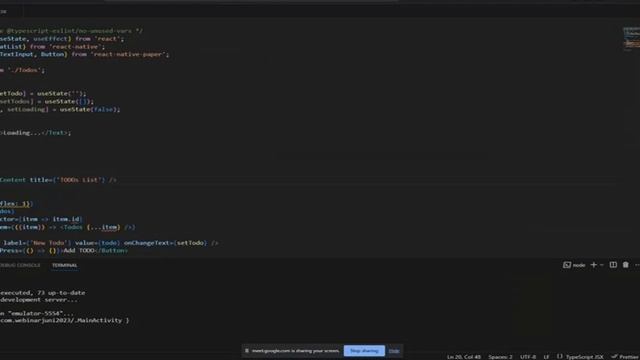
Task: Kill the terminal with the trash icon
Action: (x=625, y=265)
